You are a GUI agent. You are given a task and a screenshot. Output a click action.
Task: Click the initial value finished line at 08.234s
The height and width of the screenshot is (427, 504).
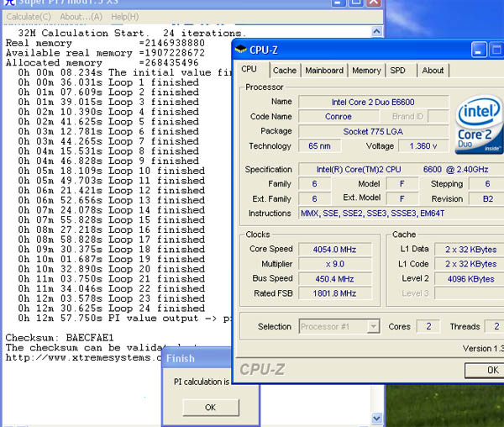(124, 72)
